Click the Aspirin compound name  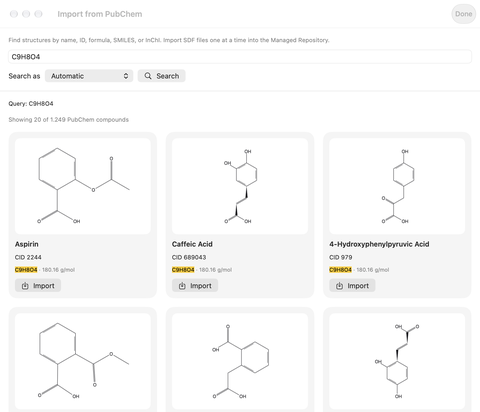pos(27,244)
